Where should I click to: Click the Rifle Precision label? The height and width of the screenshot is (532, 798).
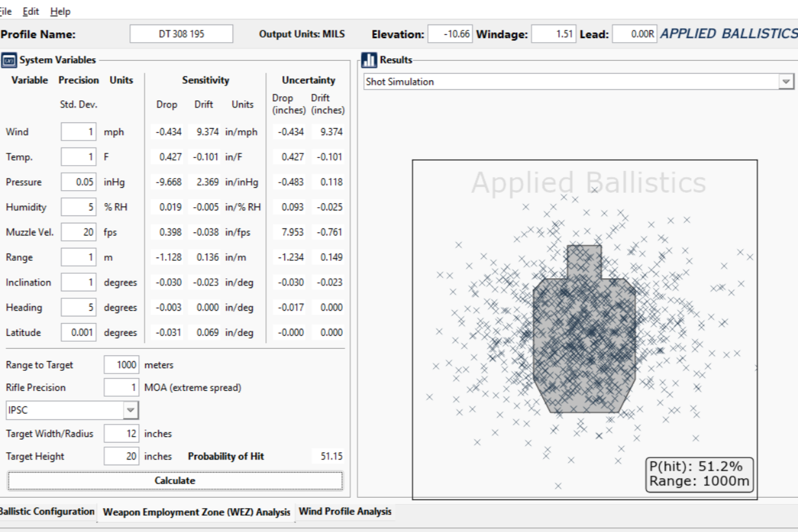tap(36, 388)
